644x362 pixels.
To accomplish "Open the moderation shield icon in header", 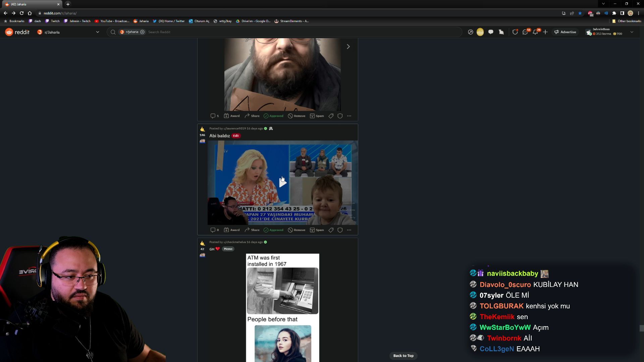I will point(515,32).
